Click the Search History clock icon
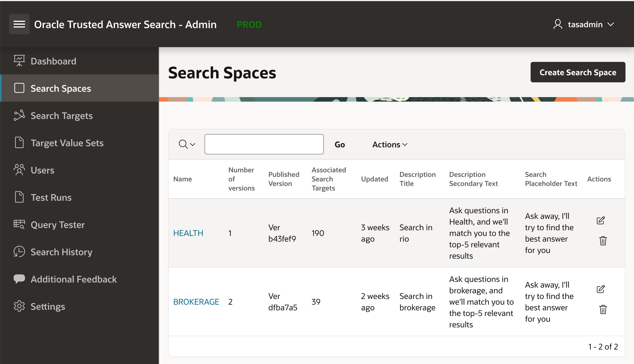This screenshot has width=634, height=364. (x=19, y=252)
